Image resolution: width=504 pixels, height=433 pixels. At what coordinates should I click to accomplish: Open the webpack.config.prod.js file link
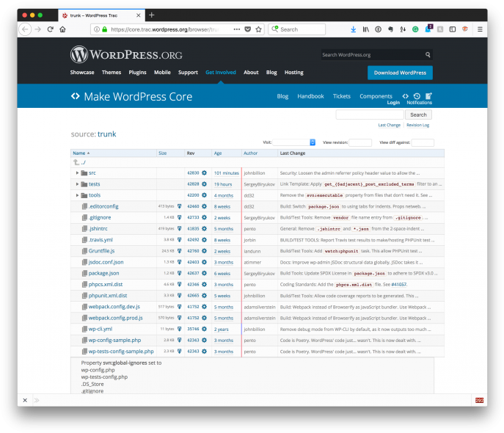coord(116,318)
